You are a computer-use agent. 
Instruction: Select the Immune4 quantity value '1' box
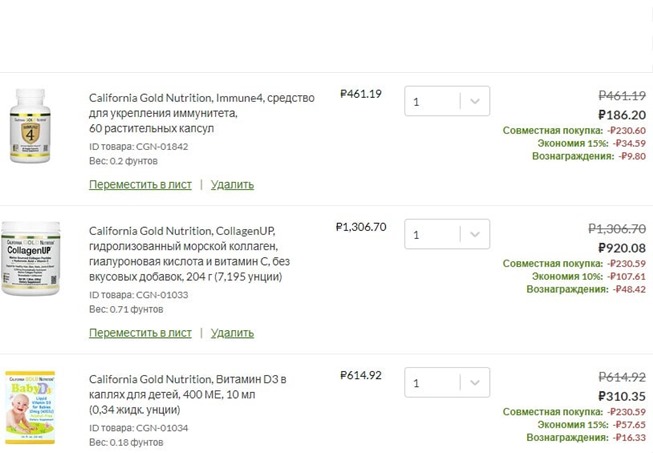[x=433, y=101]
